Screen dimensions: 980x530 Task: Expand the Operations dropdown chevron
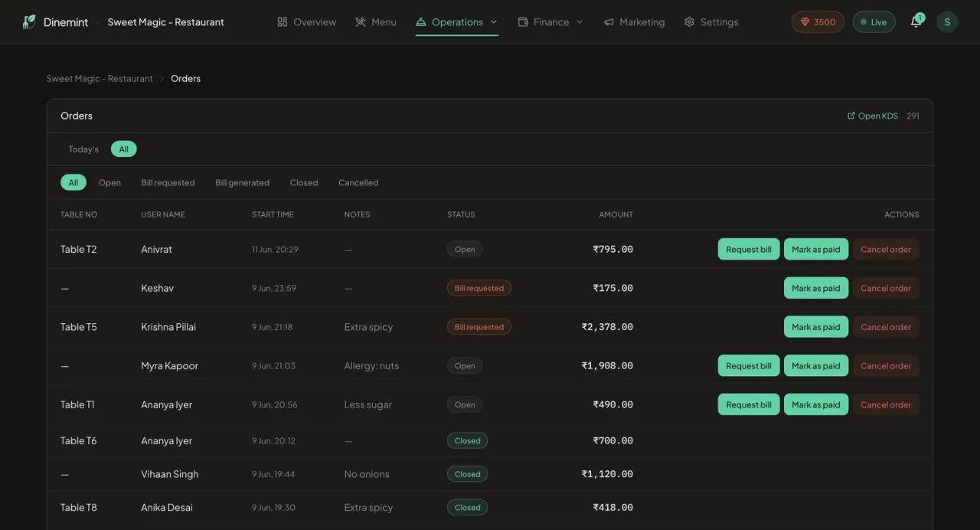tap(494, 22)
